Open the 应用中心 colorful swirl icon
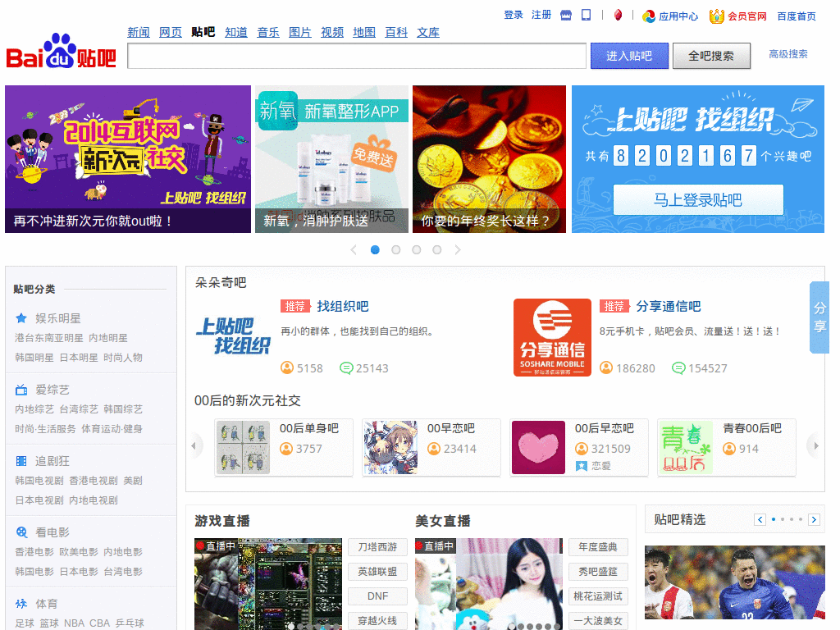The height and width of the screenshot is (630, 840). 649,16
